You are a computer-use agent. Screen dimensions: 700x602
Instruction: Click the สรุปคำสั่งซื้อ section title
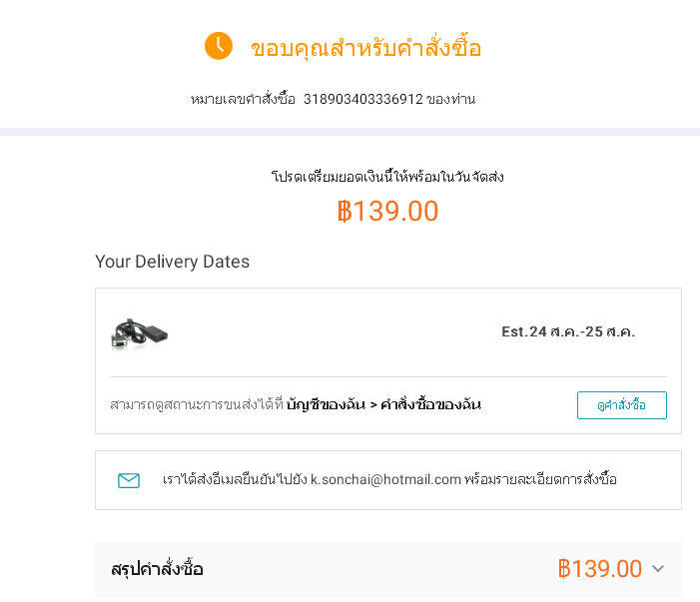click(157, 570)
